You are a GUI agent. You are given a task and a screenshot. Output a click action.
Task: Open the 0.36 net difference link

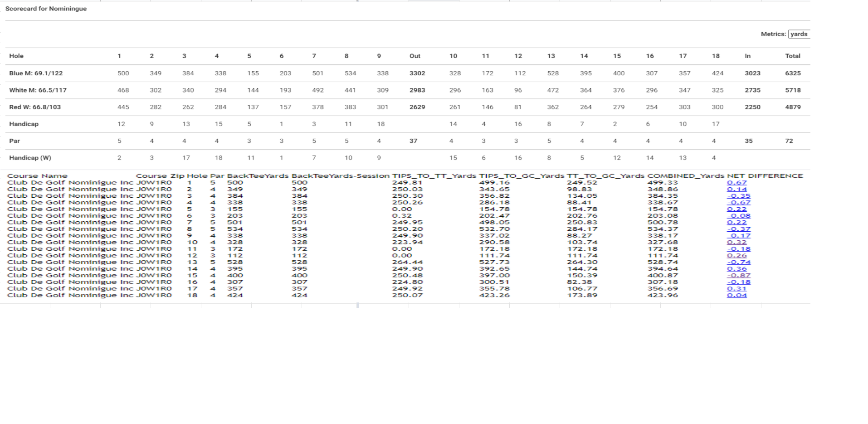(737, 268)
